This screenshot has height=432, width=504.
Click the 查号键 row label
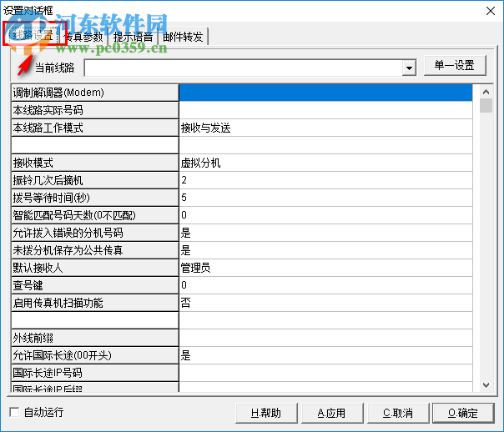95,285
